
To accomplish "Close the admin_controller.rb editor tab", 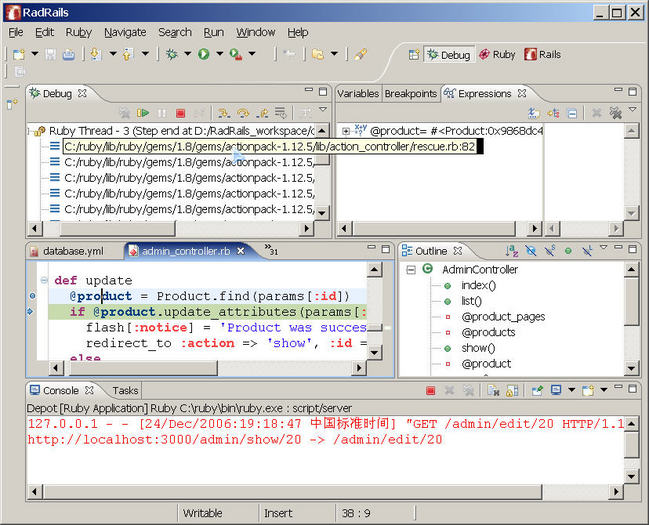I will [x=240, y=251].
